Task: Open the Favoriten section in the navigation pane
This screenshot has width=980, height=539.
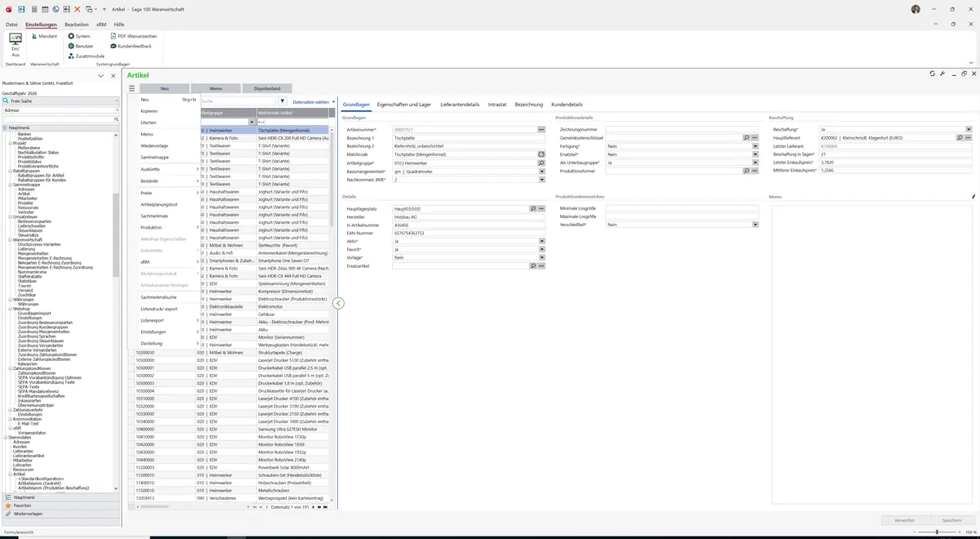Action: coord(60,506)
